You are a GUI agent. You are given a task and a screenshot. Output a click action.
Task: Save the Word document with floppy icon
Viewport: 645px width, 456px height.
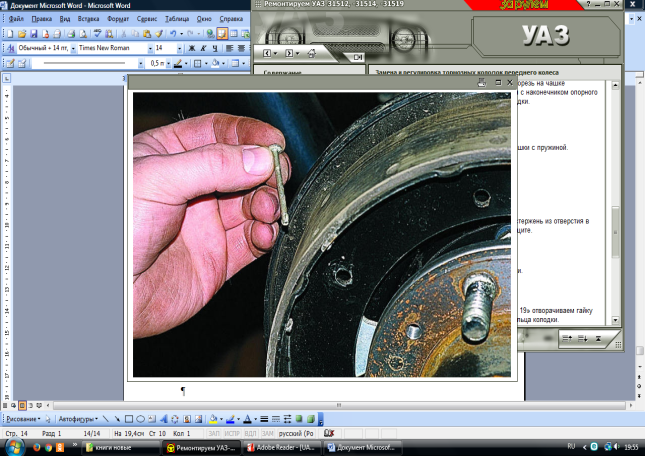pos(34,34)
